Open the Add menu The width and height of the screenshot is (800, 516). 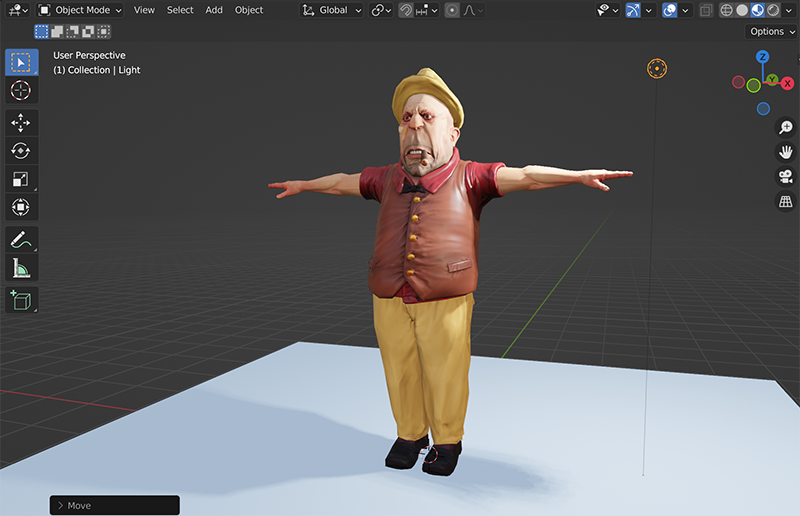click(214, 10)
